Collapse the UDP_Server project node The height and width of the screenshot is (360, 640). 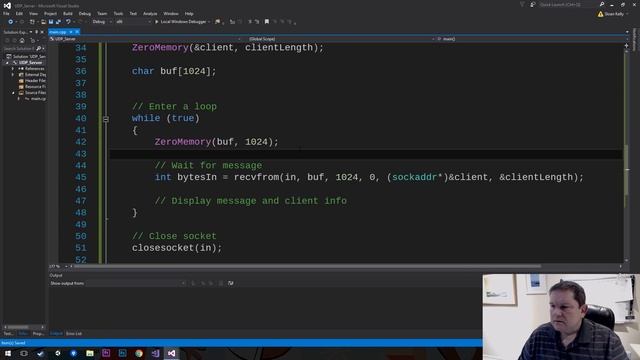[7, 62]
